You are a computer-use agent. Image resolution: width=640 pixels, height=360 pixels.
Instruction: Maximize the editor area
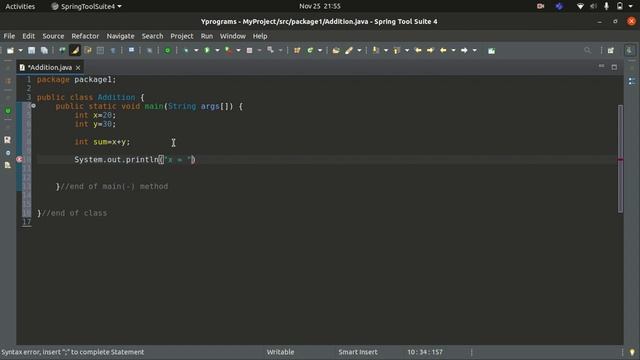[614, 67]
